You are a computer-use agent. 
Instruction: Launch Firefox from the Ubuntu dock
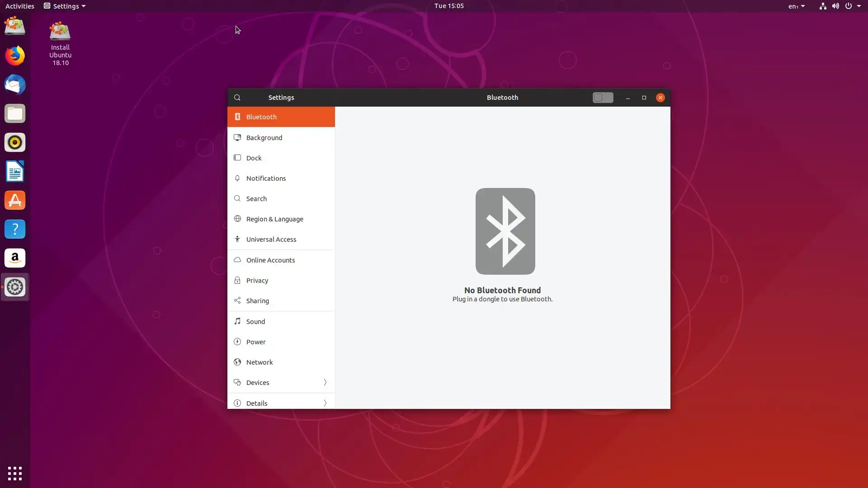(15, 56)
